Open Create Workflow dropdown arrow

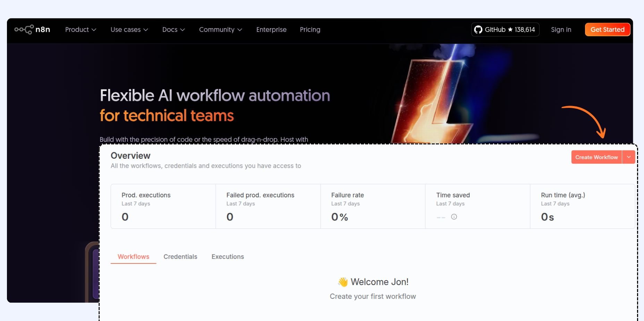click(x=629, y=157)
